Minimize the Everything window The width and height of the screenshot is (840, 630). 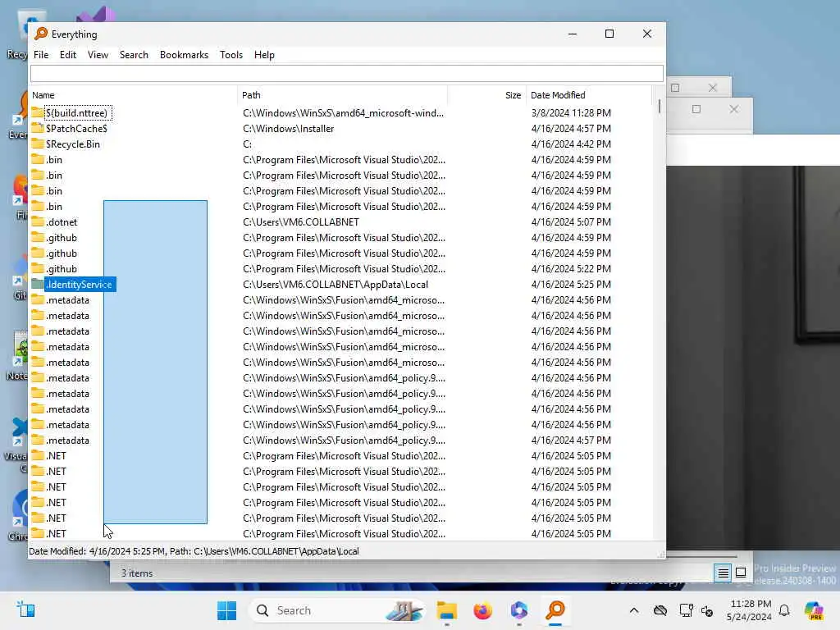point(572,34)
